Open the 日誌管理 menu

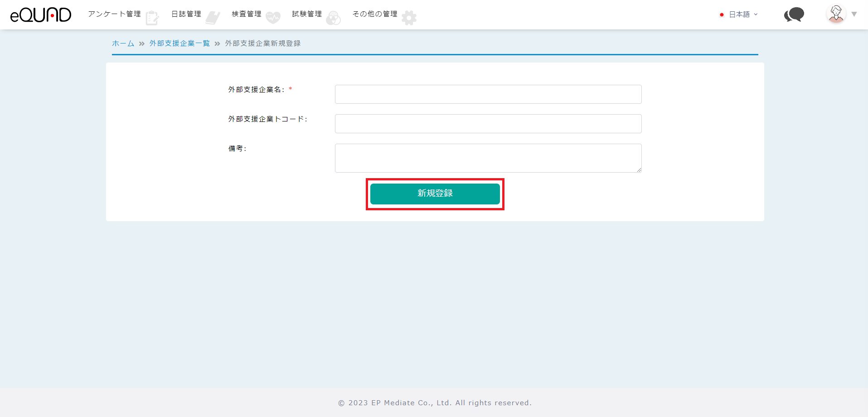point(186,14)
